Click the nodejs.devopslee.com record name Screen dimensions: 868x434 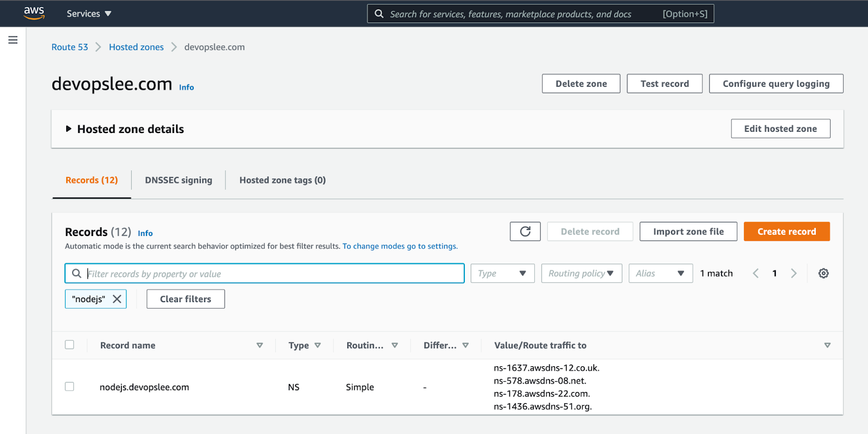144,387
